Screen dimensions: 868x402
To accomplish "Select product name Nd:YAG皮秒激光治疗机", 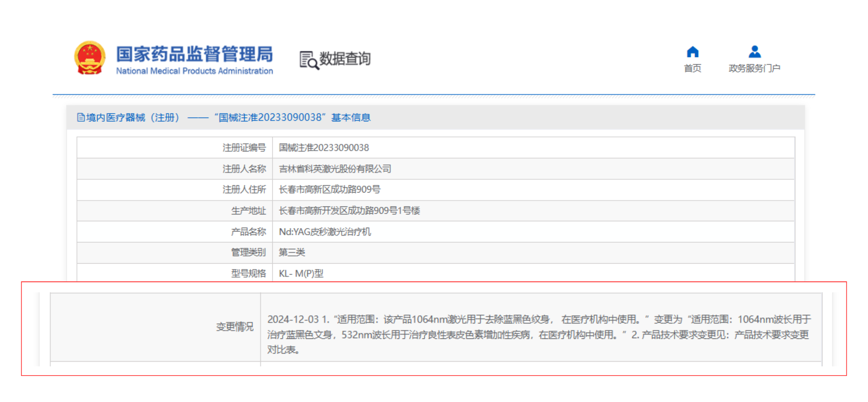I will 325,232.
